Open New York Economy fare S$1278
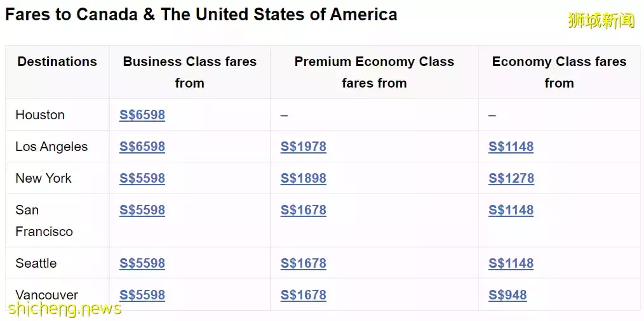This screenshot has width=644, height=321. (511, 178)
